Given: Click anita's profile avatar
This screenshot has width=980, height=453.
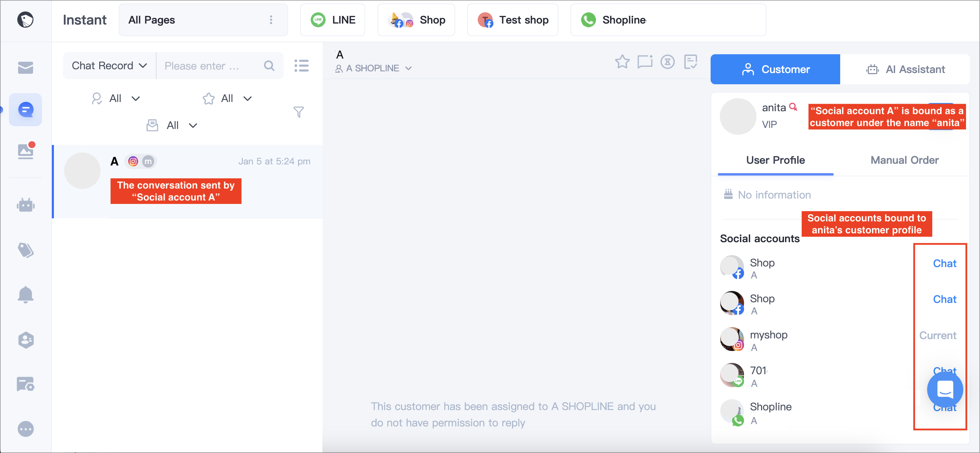Looking at the screenshot, I should pos(738,116).
